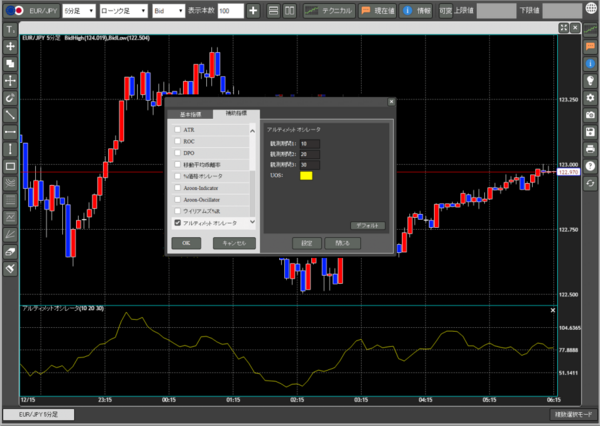This screenshot has width=600, height=426.
Task: Check the Aroon-Oscillator checkbox
Action: (178, 199)
